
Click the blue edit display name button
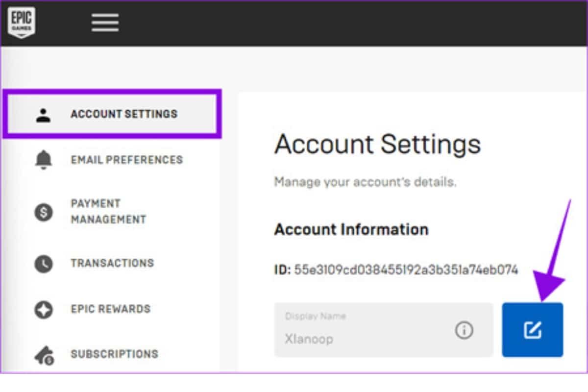[533, 330]
